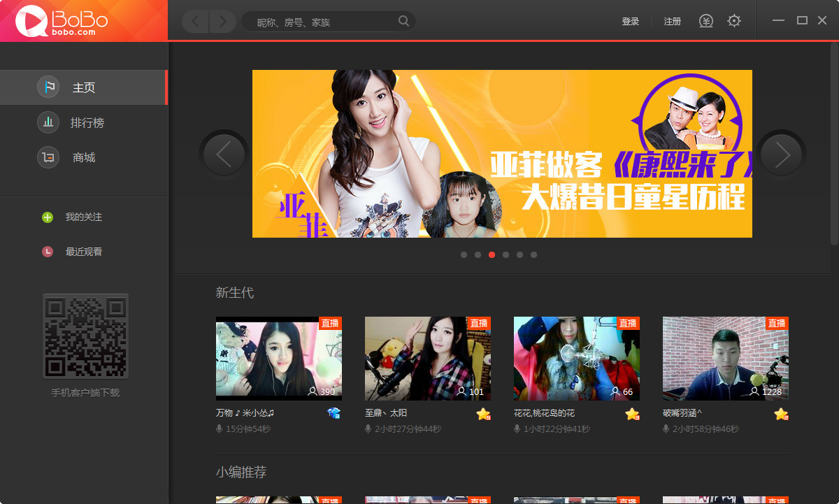
Task: Open the live room with 66 viewers
Action: coord(577,359)
